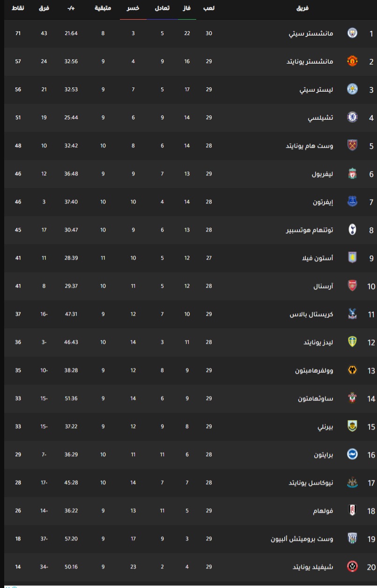Image resolution: width=377 pixels, height=588 pixels.
Task: Sort by the فاز wins column header
Action: pos(187,8)
